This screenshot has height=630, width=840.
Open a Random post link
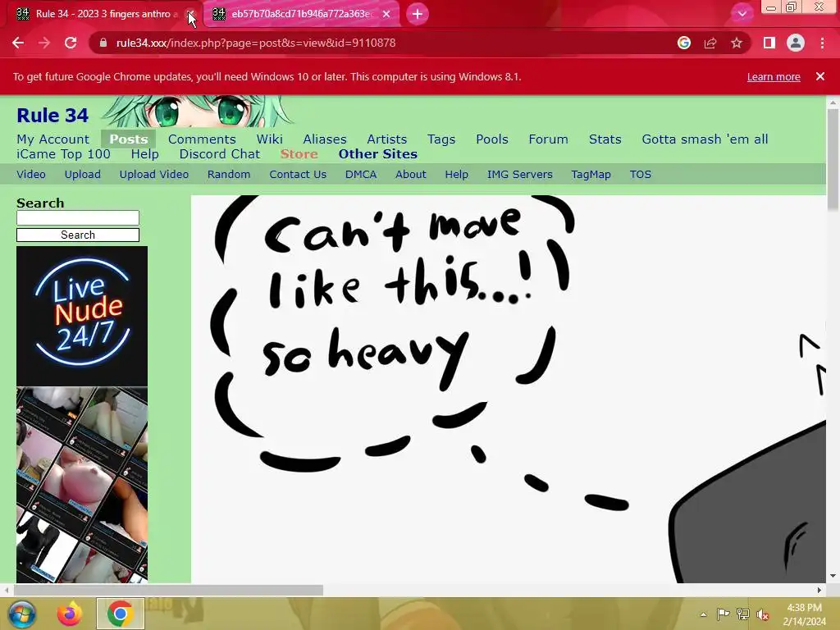point(229,175)
